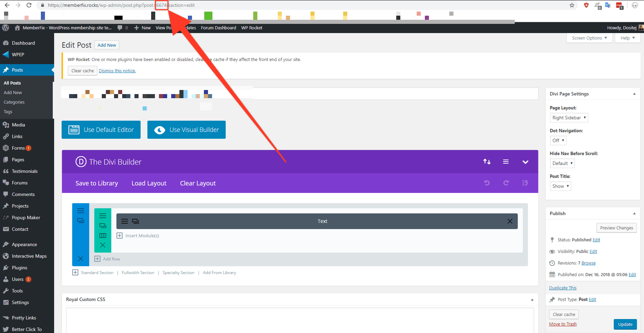644x333 pixels.
Task: Collapse the Divi Builder with chevron icon
Action: click(525, 162)
